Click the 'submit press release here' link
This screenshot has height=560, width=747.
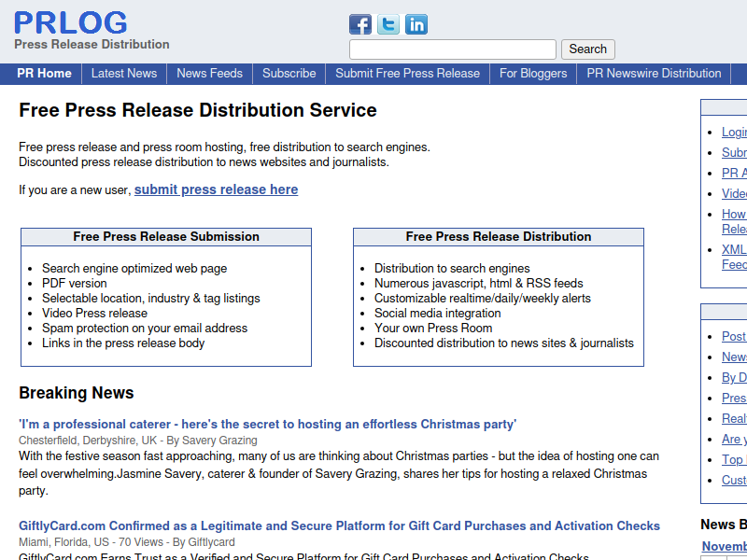pyautogui.click(x=216, y=189)
